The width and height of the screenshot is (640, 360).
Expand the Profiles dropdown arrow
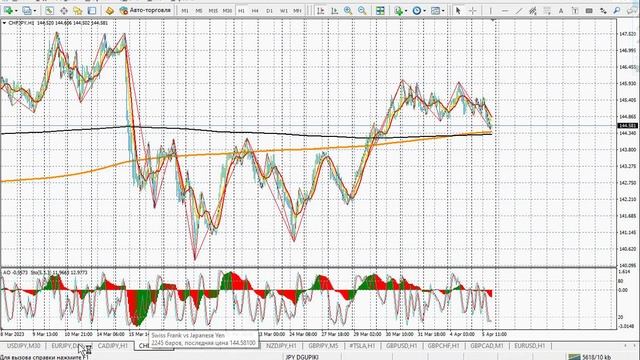[35, 11]
